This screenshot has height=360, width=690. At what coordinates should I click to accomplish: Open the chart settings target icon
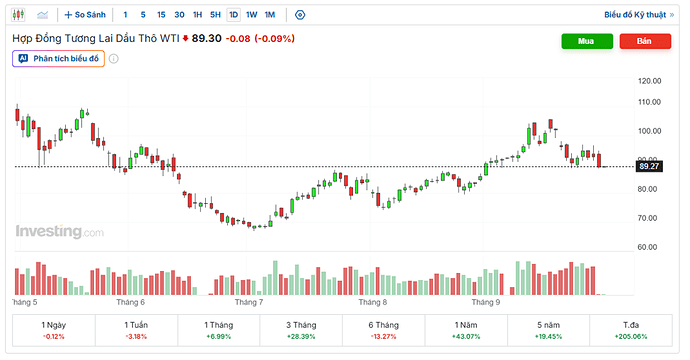pos(300,15)
